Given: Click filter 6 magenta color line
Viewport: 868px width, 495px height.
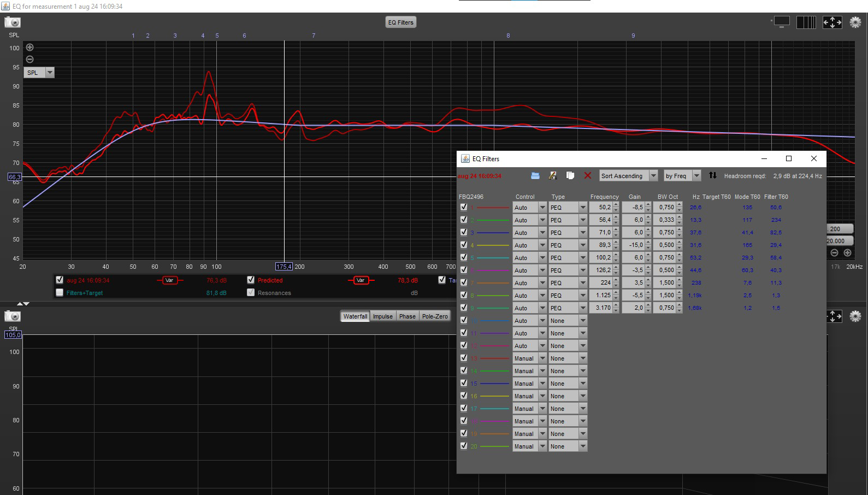Looking at the screenshot, I should point(493,270).
